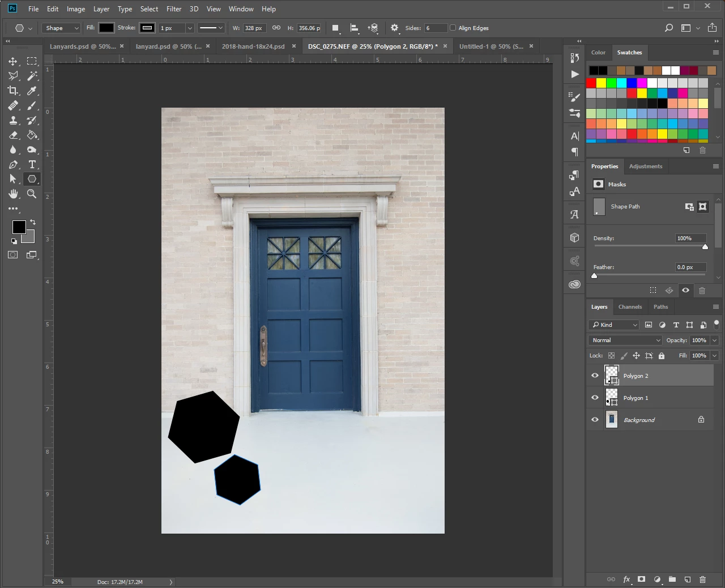Screen dimensions: 725x588
Task: Open the stroke width dropdown
Action: coord(190,28)
